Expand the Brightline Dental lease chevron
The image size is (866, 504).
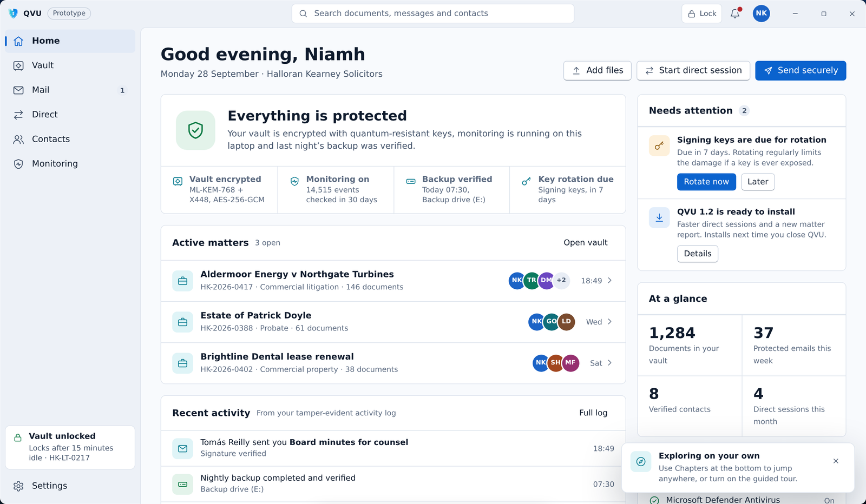coord(609,363)
